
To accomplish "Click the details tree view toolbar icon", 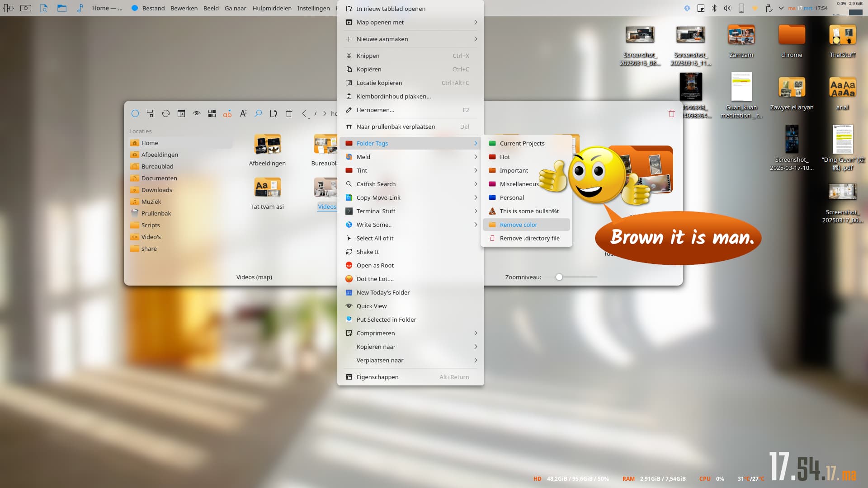I will click(x=151, y=113).
